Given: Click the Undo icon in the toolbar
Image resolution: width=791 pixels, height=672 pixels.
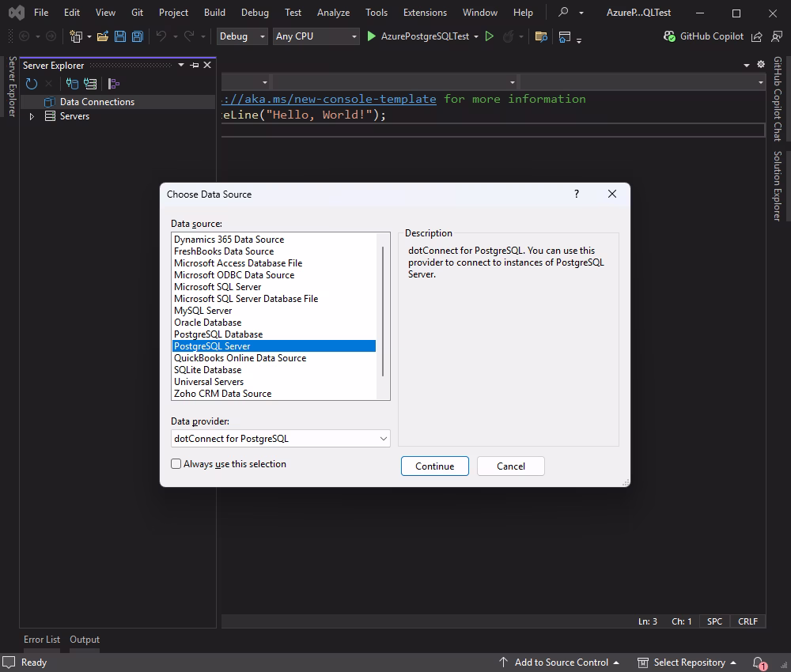Looking at the screenshot, I should click(162, 36).
